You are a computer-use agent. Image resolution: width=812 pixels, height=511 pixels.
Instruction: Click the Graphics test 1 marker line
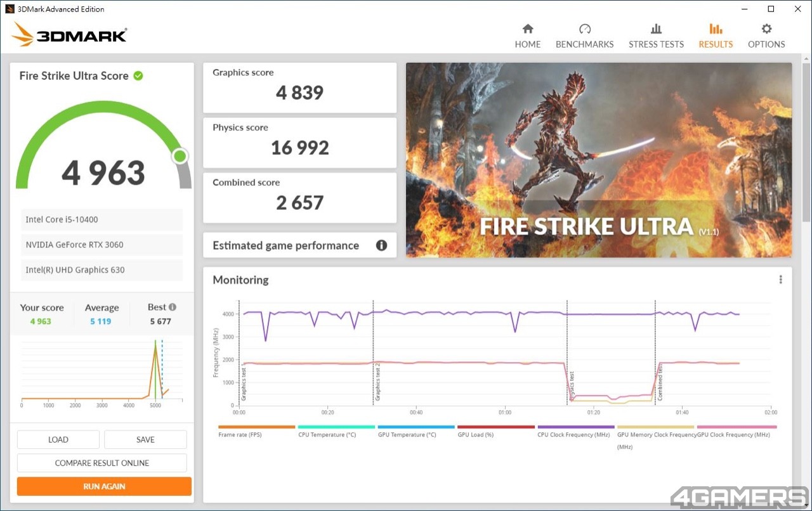(x=240, y=353)
